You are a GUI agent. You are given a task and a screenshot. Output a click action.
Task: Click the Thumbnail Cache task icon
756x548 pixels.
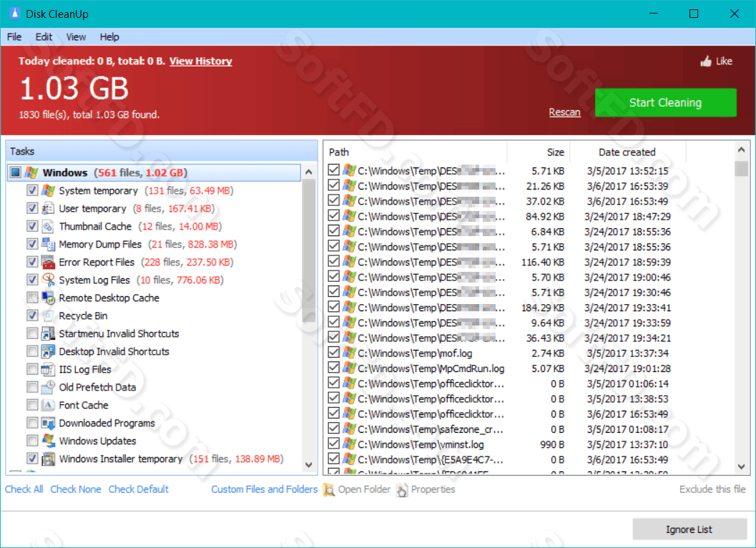tap(48, 226)
